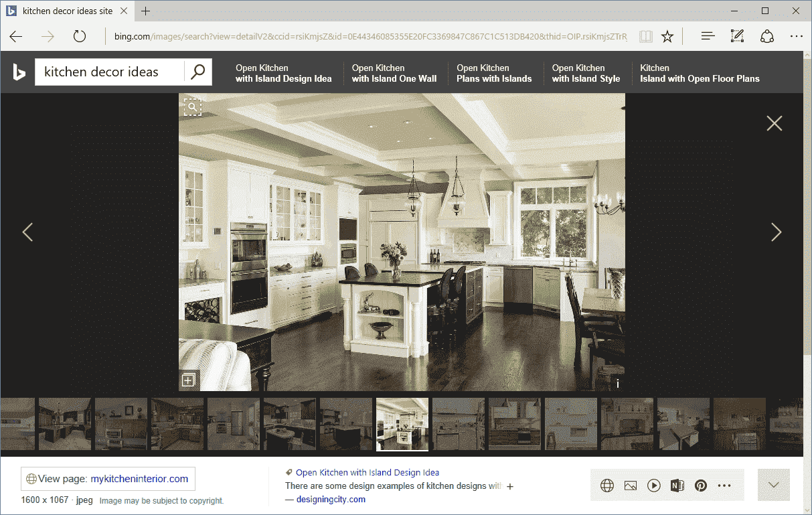The image size is (812, 515).
Task: Open the browser's More options menu
Action: click(796, 36)
